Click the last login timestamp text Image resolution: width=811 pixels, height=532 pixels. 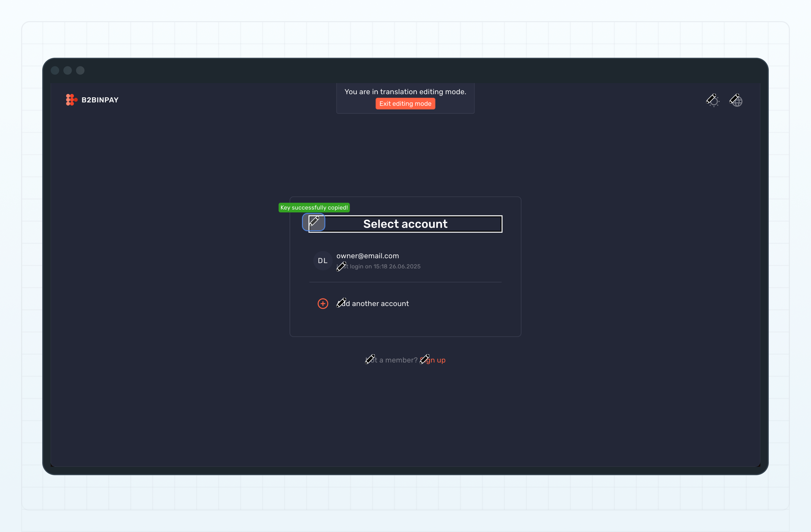385,266
